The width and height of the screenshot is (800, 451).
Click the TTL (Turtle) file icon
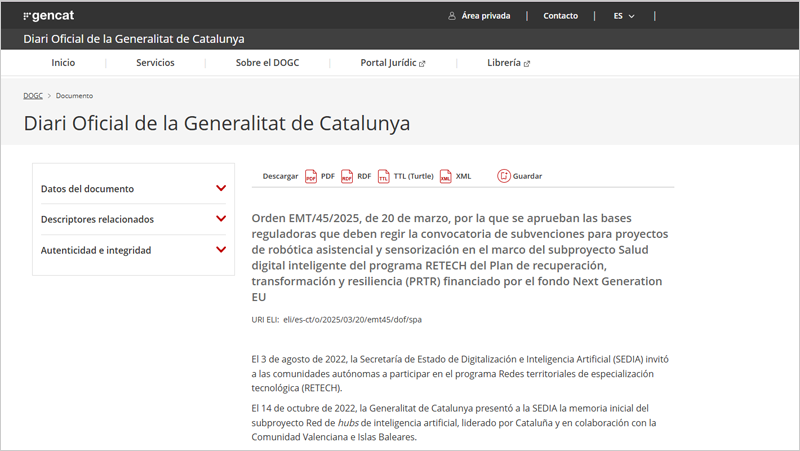(384, 176)
